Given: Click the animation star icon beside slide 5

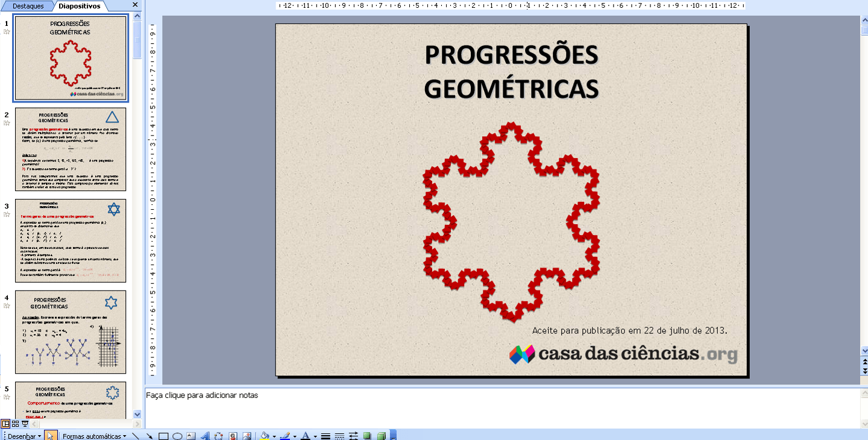Looking at the screenshot, I should coord(7,397).
